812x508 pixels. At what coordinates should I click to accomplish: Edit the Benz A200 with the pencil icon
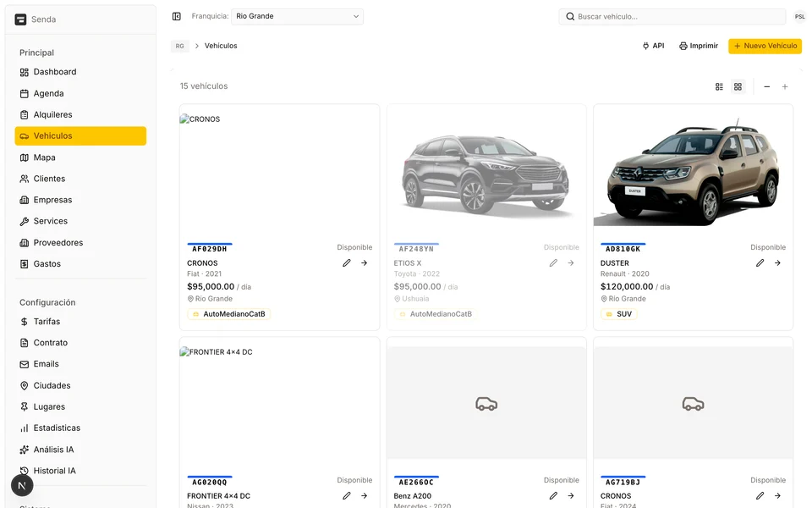[x=553, y=496]
